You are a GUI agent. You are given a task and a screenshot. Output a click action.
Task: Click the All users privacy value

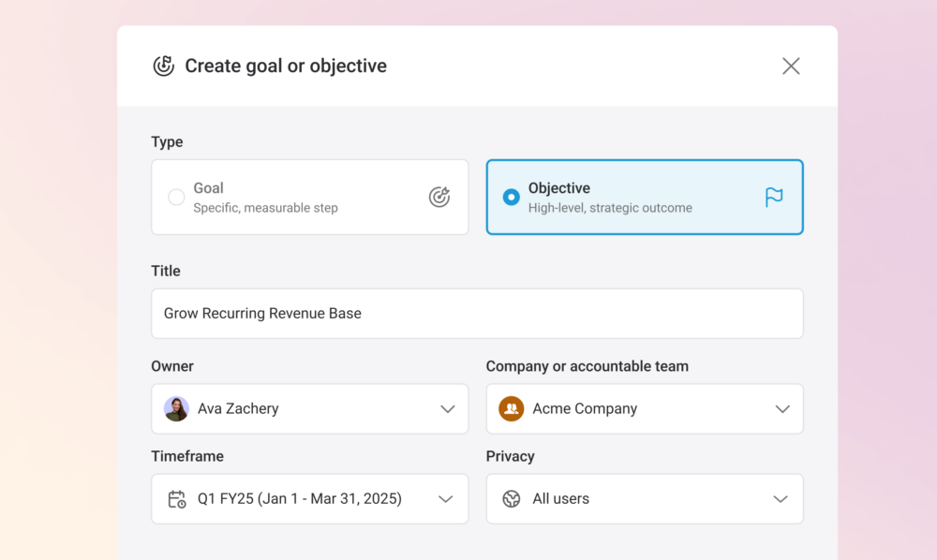tap(560, 498)
